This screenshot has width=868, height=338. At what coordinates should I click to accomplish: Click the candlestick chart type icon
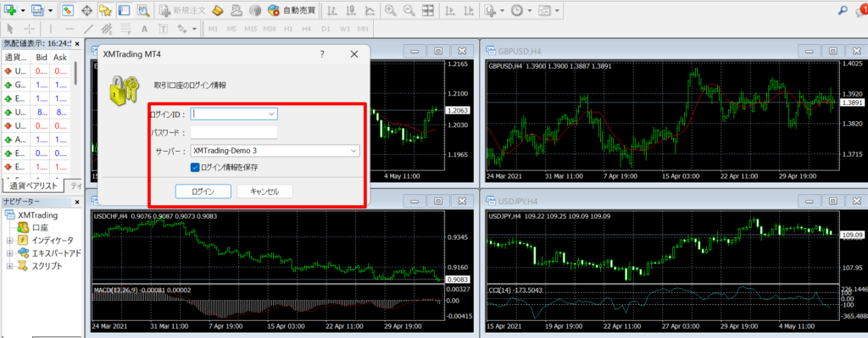click(350, 10)
